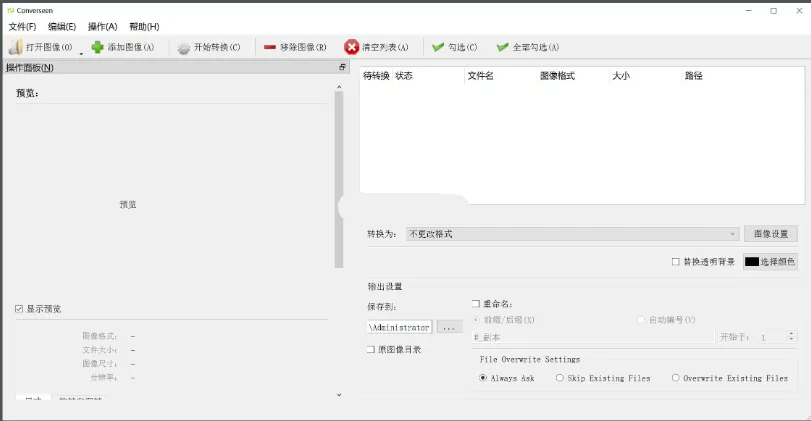
Task: Select Overwrite Existing Files option
Action: tap(675, 378)
